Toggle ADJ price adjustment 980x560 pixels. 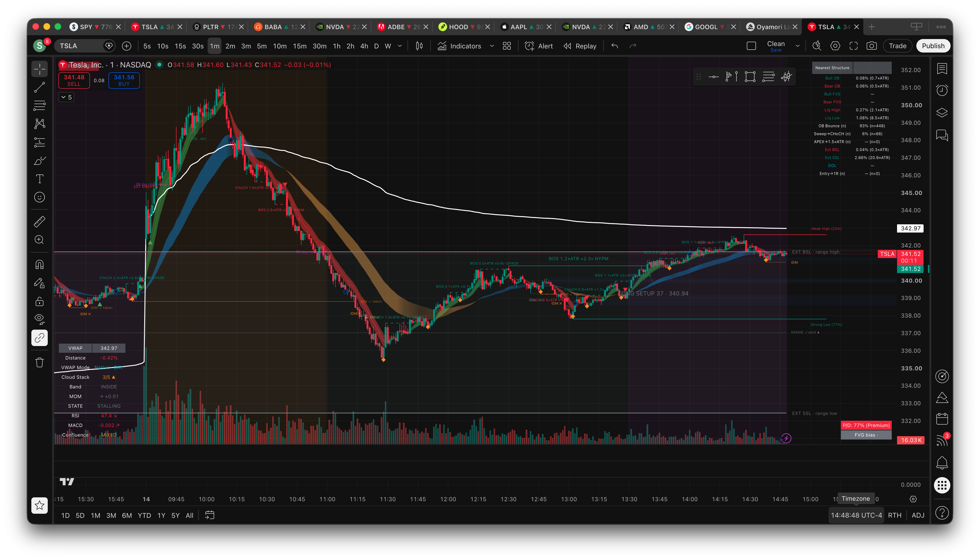point(918,515)
